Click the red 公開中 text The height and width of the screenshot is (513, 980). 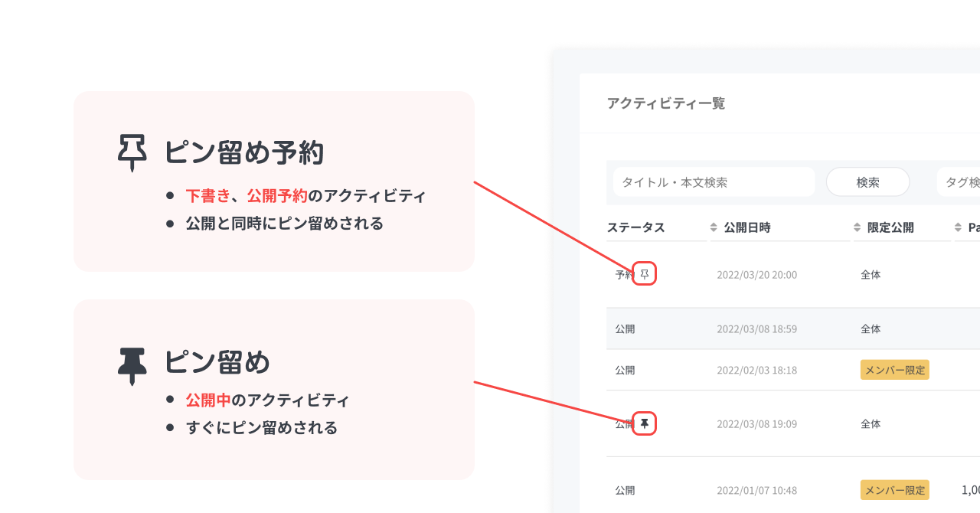pyautogui.click(x=207, y=400)
